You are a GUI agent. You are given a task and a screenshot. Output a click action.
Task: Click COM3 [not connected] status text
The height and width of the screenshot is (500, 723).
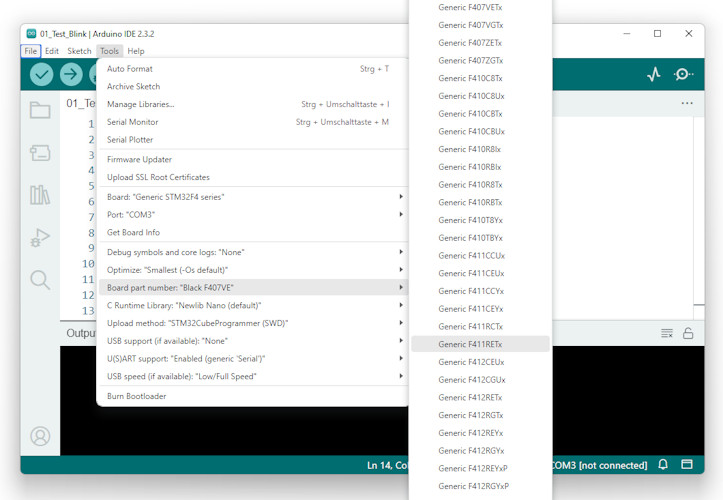point(600,465)
